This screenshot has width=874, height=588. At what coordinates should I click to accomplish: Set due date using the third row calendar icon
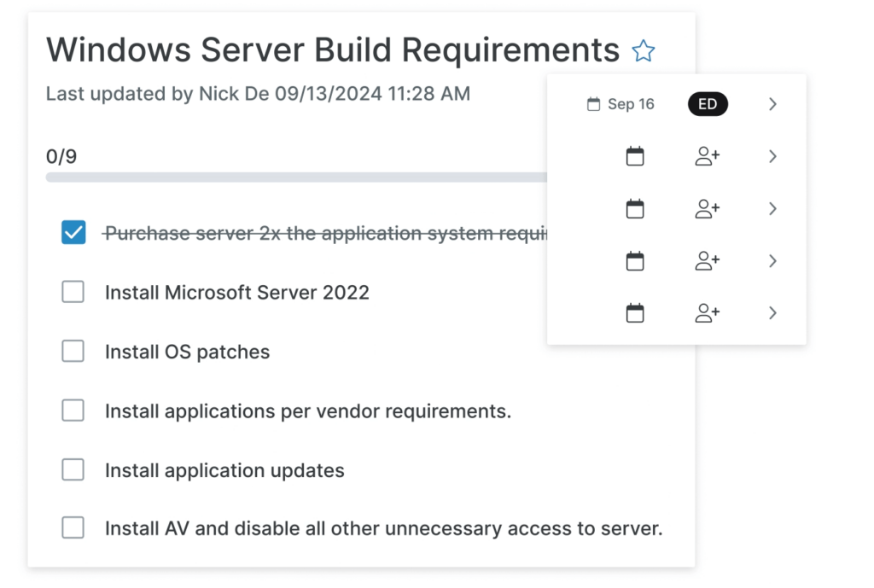point(635,209)
